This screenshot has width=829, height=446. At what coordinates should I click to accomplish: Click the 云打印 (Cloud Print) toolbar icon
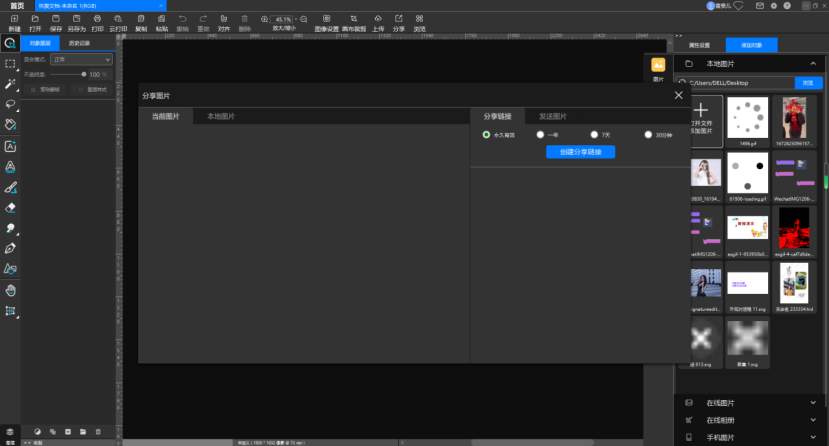(x=118, y=20)
